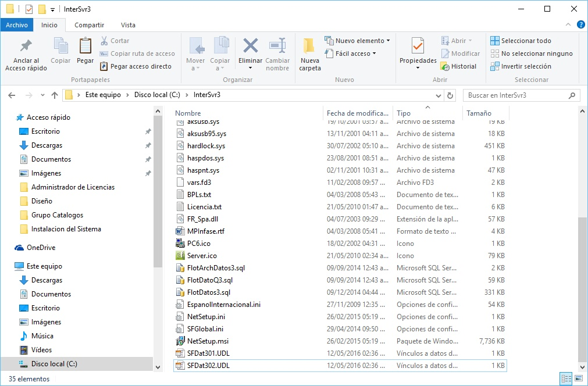Click the Historial button
Image resolution: width=588 pixels, height=386 pixels.
tap(459, 66)
